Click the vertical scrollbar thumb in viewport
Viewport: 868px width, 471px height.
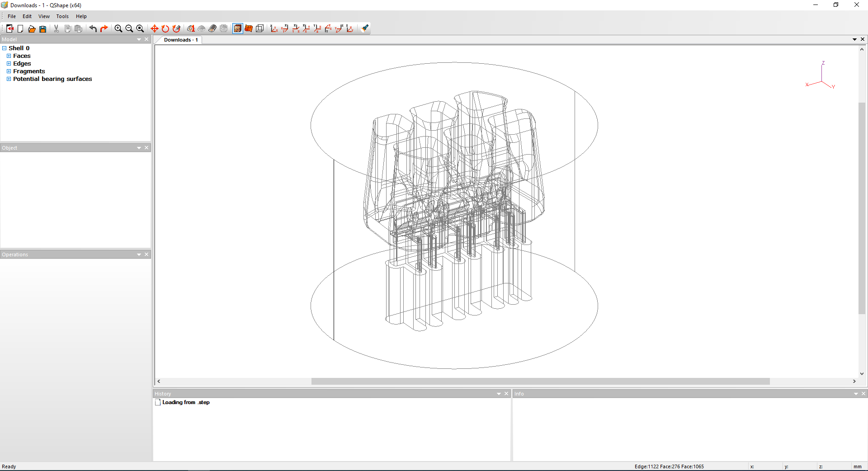(862, 208)
